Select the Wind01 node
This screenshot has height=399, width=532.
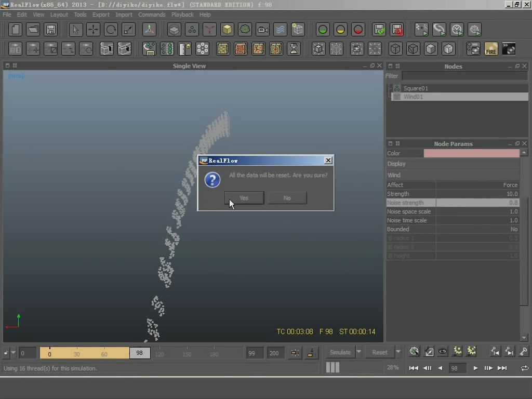459,97
